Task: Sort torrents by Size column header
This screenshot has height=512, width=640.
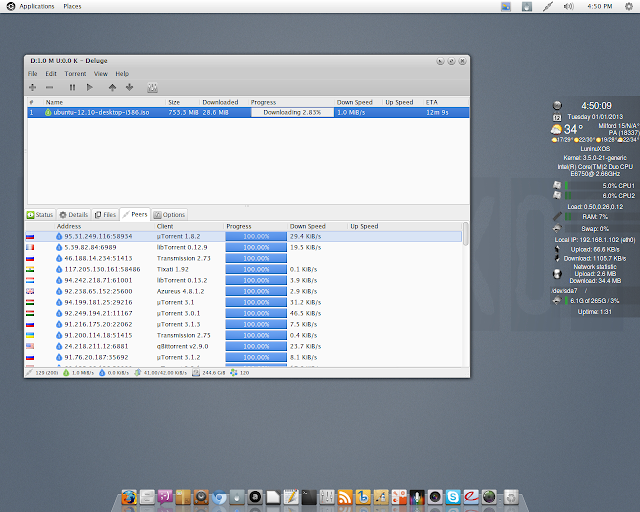Action: pos(182,102)
